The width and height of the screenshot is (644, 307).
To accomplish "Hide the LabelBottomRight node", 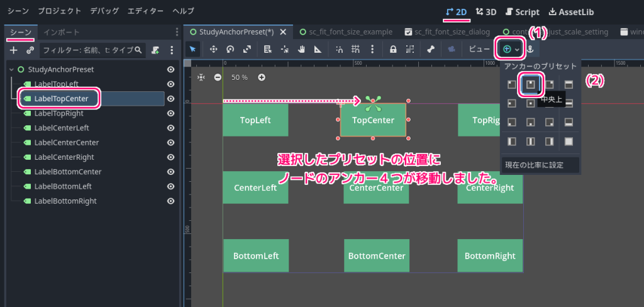I will (171, 201).
